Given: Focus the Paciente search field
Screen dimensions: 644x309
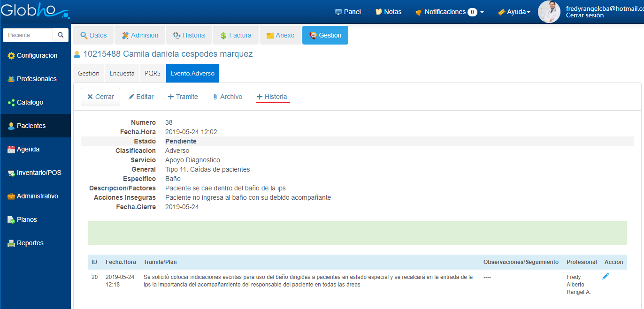Looking at the screenshot, I should [27, 35].
